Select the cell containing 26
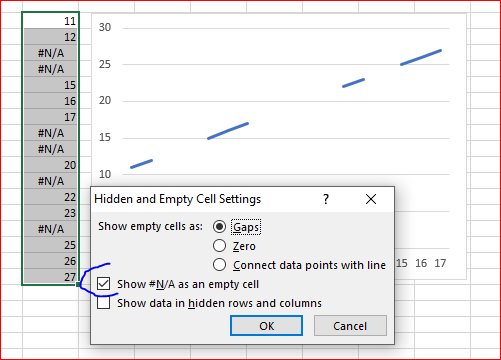Image resolution: width=501 pixels, height=360 pixels. (51, 261)
